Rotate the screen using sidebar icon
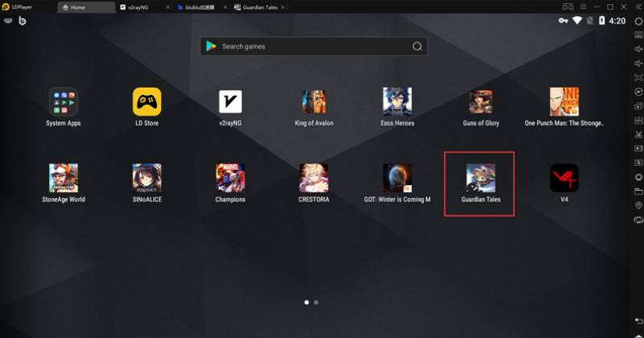 638,220
